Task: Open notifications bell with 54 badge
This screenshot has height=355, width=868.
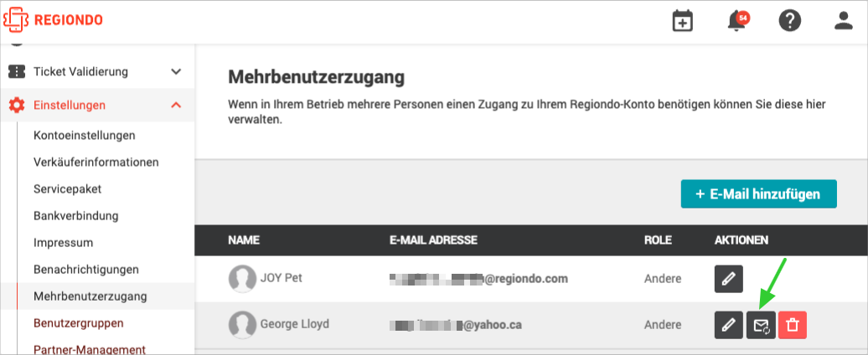Action: [x=738, y=21]
